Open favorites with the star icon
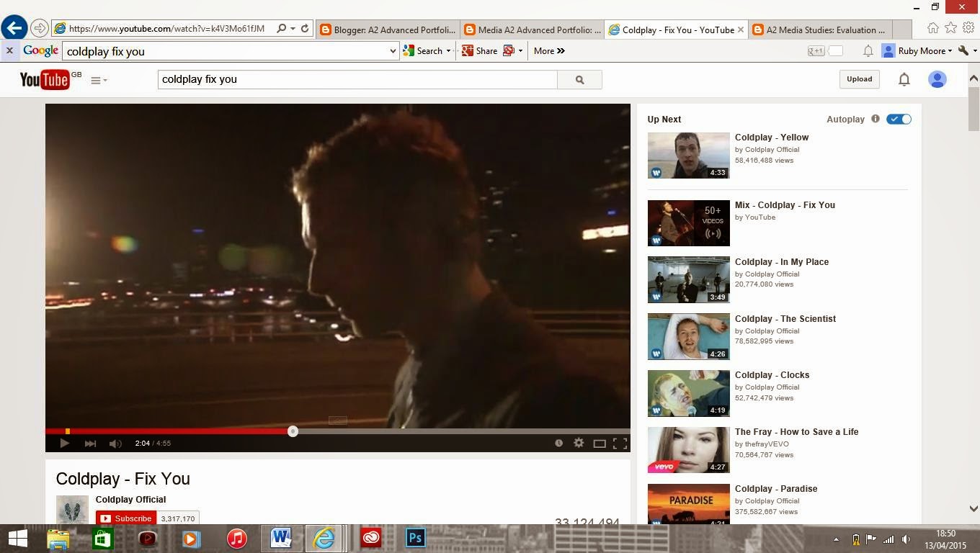The height and width of the screenshot is (553, 980). click(x=950, y=28)
